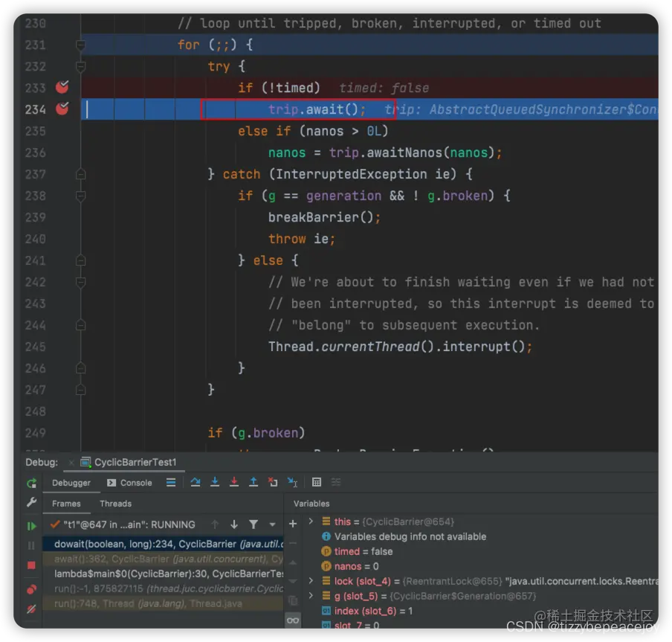Step Over to next line
This screenshot has width=672, height=642.
click(196, 483)
